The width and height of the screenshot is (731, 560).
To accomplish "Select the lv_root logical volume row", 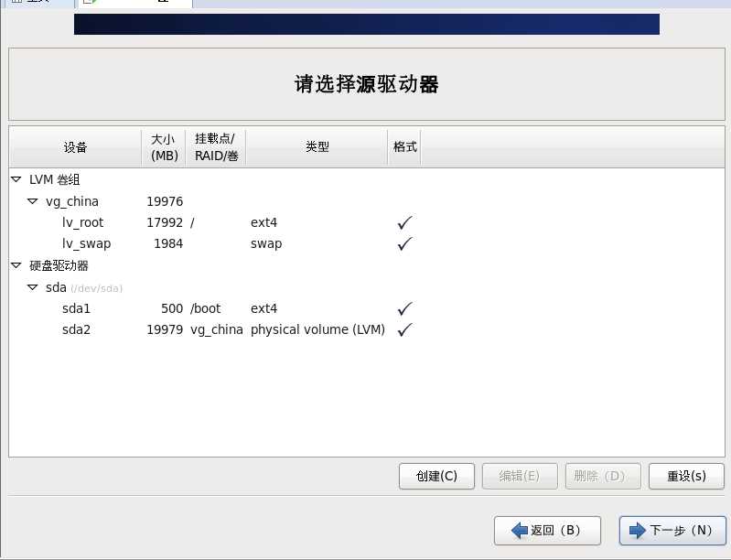I will coord(367,222).
